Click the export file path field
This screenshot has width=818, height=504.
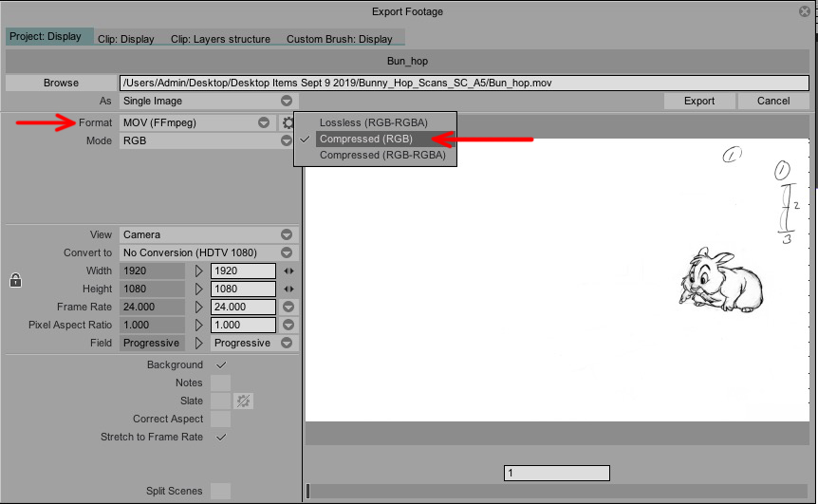[464, 83]
